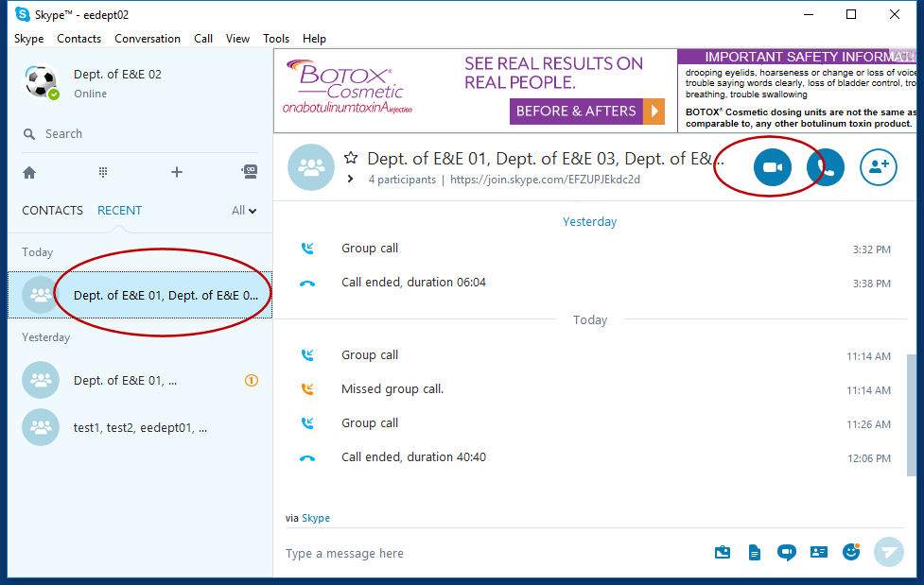Click the plus icon for new conversation
The height and width of the screenshot is (585, 924).
coord(176,172)
